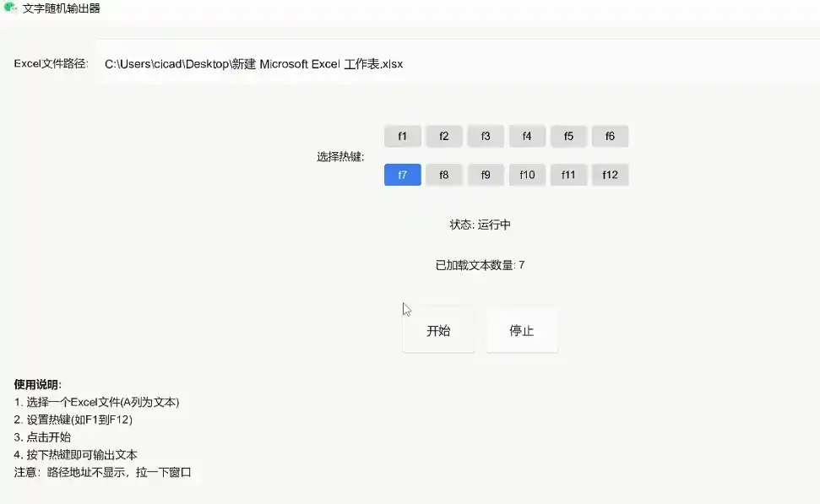Set hotkey to f4
The image size is (820, 504).
point(527,136)
